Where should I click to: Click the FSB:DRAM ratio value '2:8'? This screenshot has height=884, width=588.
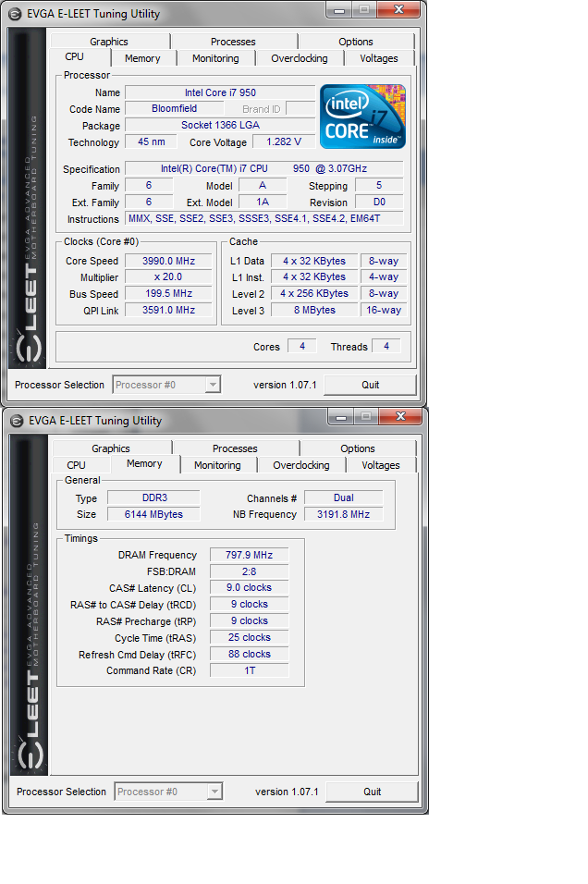point(250,571)
